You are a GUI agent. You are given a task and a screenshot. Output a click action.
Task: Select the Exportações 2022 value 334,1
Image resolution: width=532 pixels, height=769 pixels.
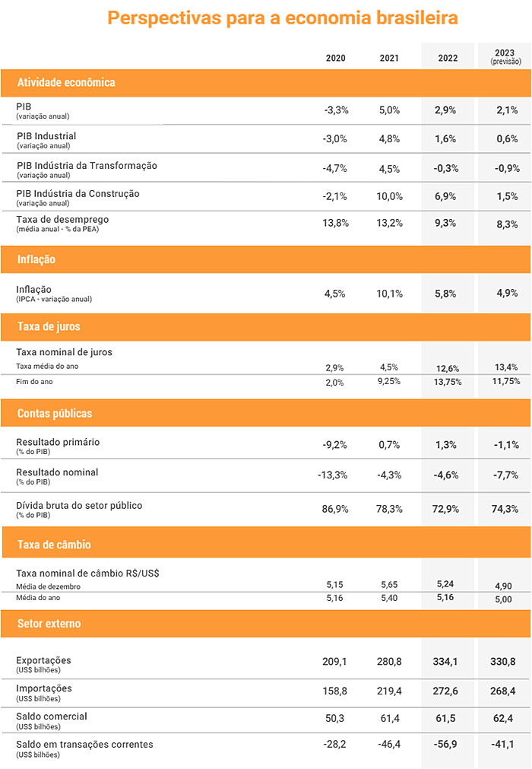click(x=445, y=662)
